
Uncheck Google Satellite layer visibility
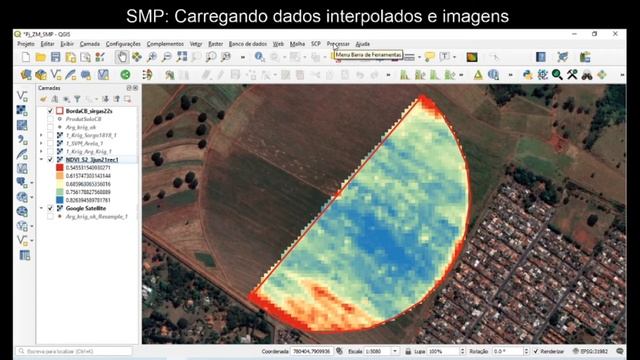pos(50,208)
